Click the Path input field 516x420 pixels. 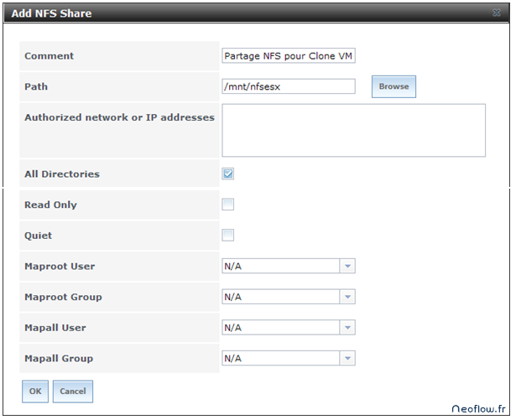coord(288,86)
